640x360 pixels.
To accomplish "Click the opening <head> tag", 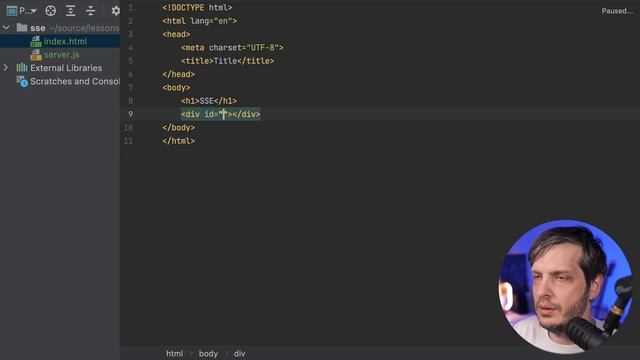I will (x=176, y=34).
